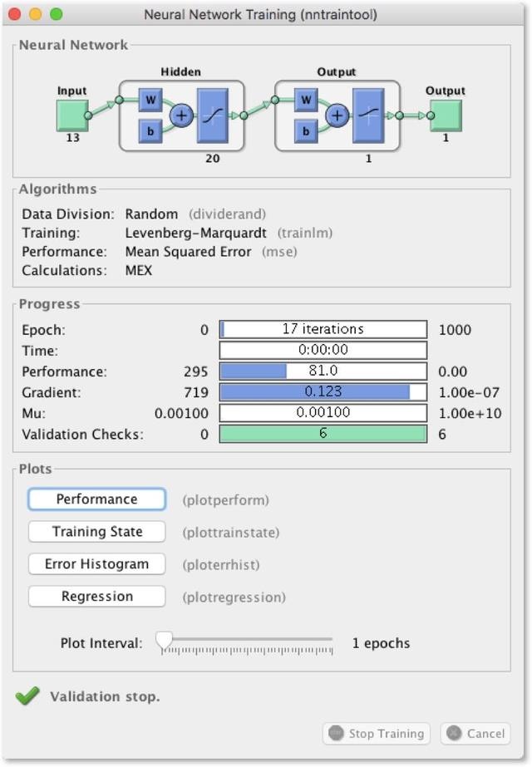Click the green Validation stop checkmark
Image resolution: width=532 pixels, height=767 pixels.
tap(27, 696)
